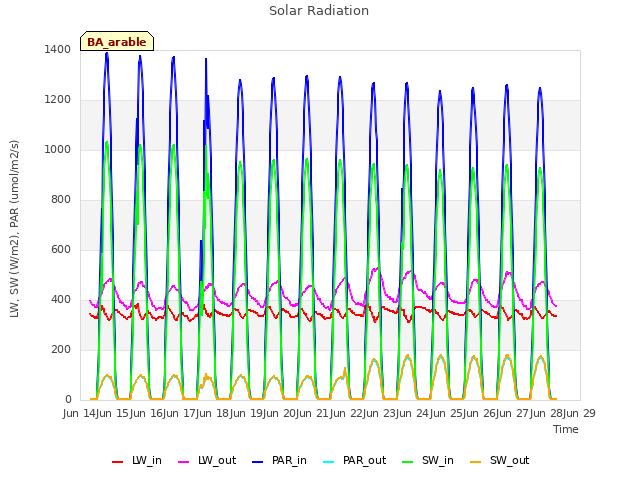Click the PAR_in spike on 17 June

[x=206, y=60]
